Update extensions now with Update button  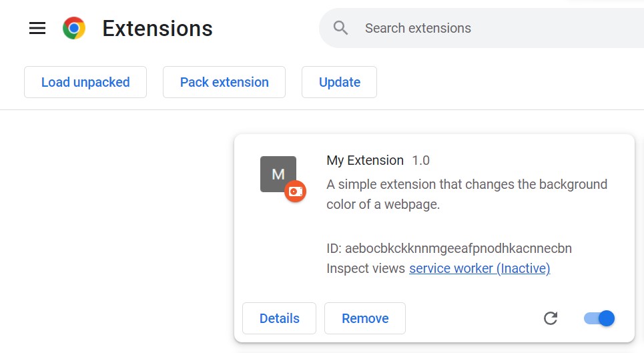(339, 82)
